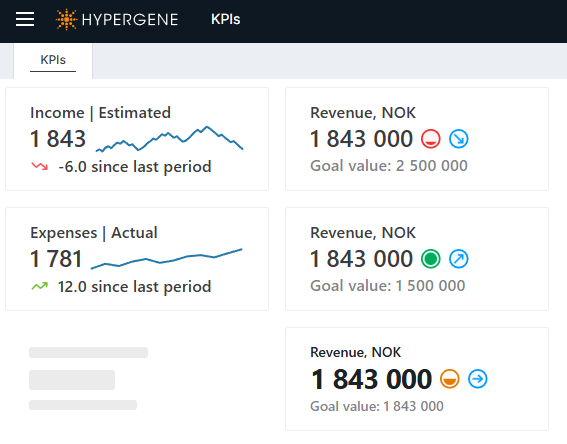567x444 pixels.
Task: Click the orange half-filled status icon
Action: click(x=449, y=379)
